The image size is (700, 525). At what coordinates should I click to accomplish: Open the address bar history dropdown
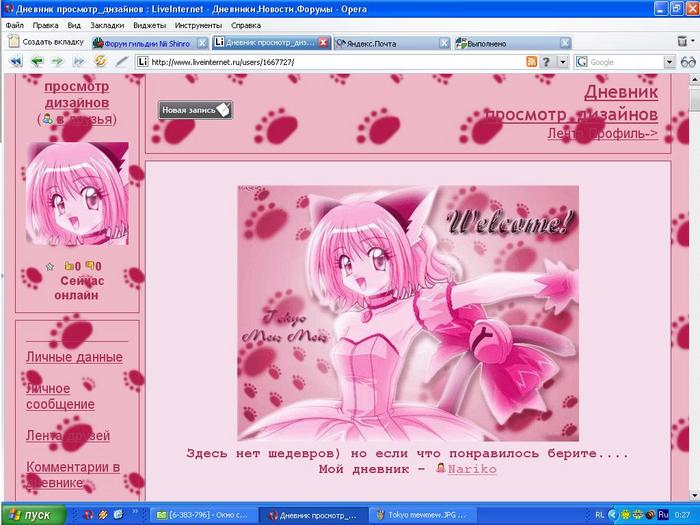tap(562, 62)
